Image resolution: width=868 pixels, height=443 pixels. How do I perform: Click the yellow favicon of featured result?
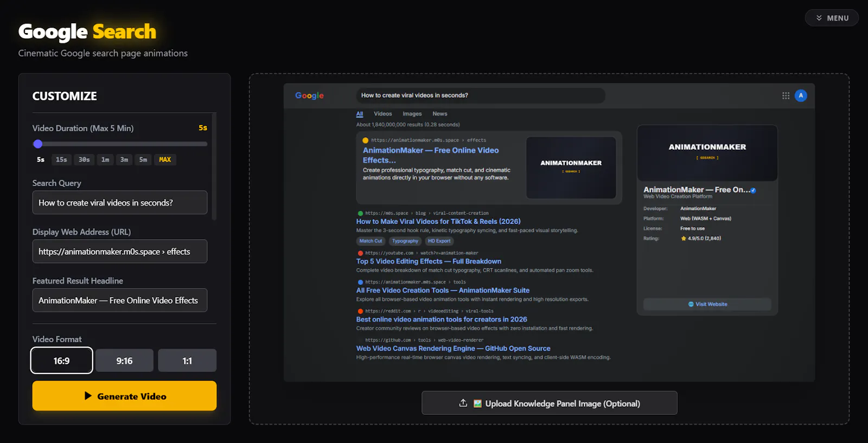tap(366, 140)
